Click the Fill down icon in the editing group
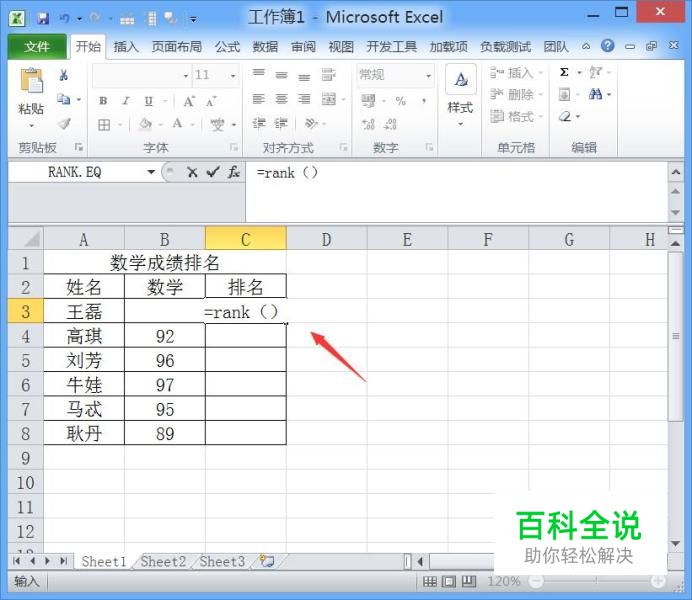 (564, 94)
